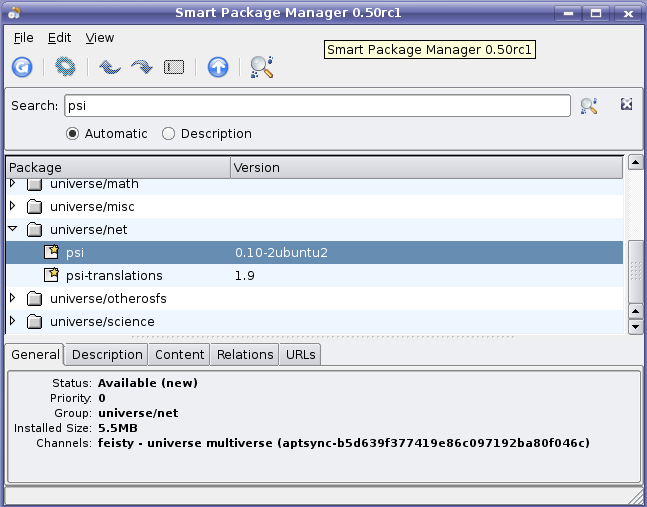Viewport: 647px width, 507px height.
Task: Click the search magnifier beside search field
Action: coord(589,106)
